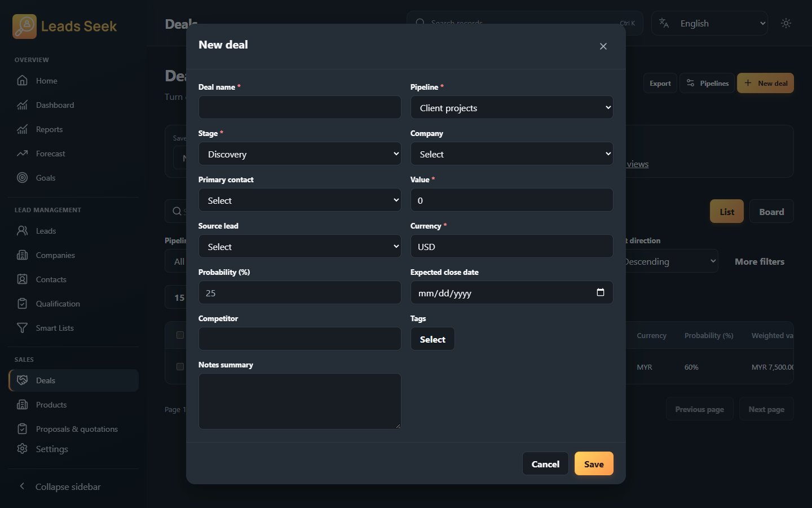Open Contacts via its contact icon
The image size is (812, 508).
tap(22, 279)
